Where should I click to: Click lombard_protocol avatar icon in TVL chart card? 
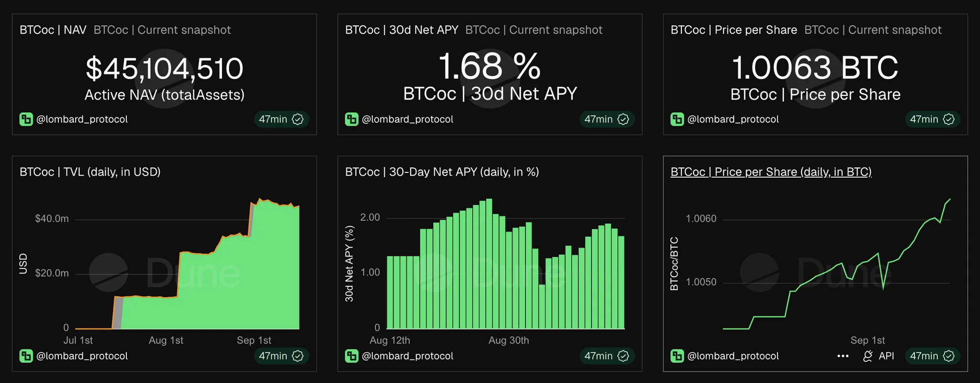[26, 356]
